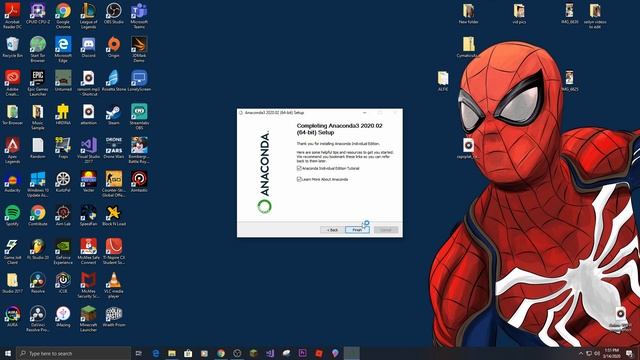Open the Spotify desktop shortcut
The image size is (640, 360).
pos(13,215)
